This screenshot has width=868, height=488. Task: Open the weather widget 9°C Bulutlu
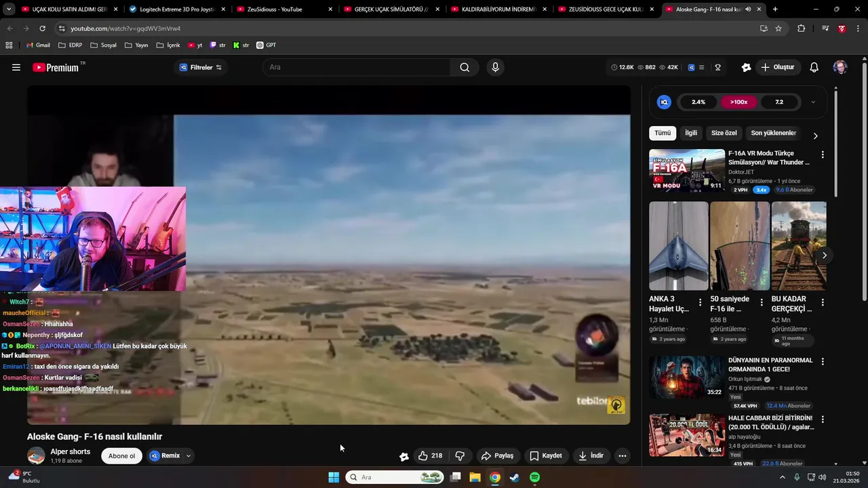(x=24, y=477)
